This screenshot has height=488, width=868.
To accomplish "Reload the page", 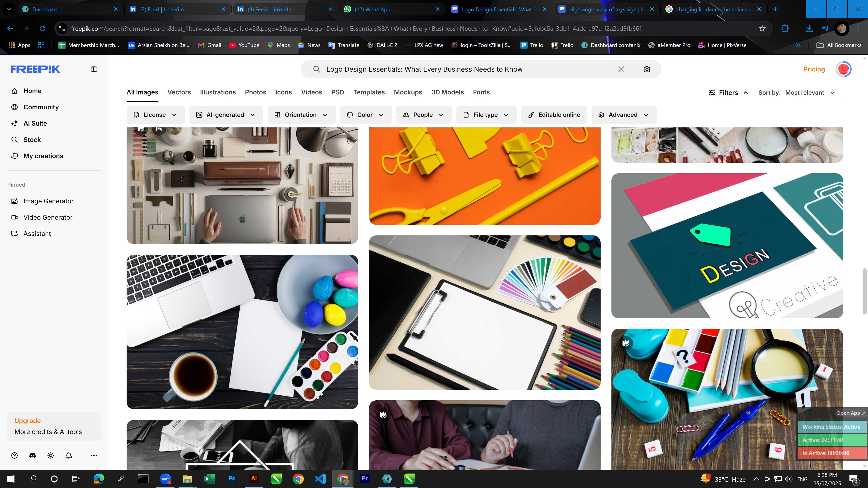I will click(42, 28).
